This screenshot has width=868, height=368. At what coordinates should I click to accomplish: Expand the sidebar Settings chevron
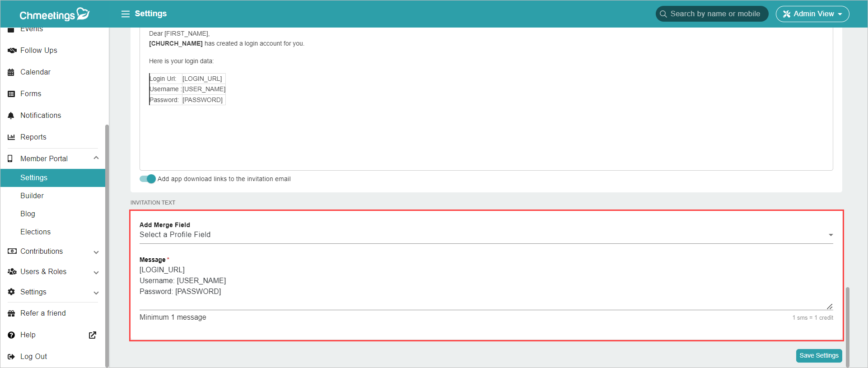pyautogui.click(x=96, y=293)
